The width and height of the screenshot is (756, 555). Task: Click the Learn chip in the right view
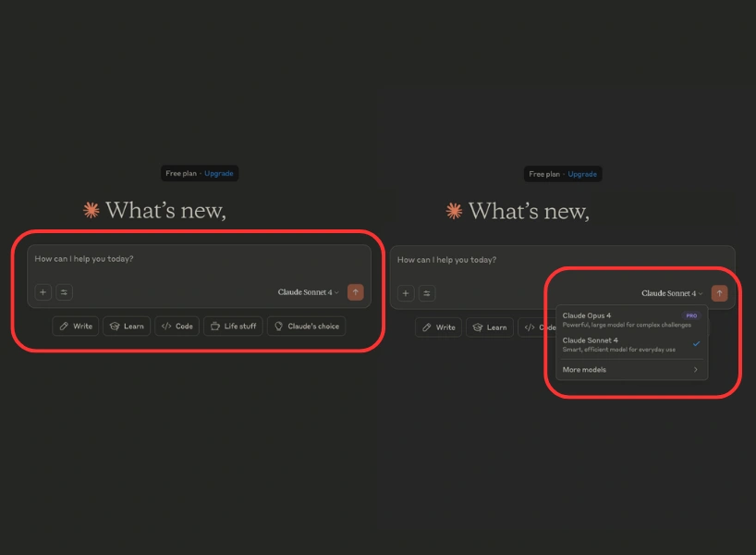click(x=490, y=327)
